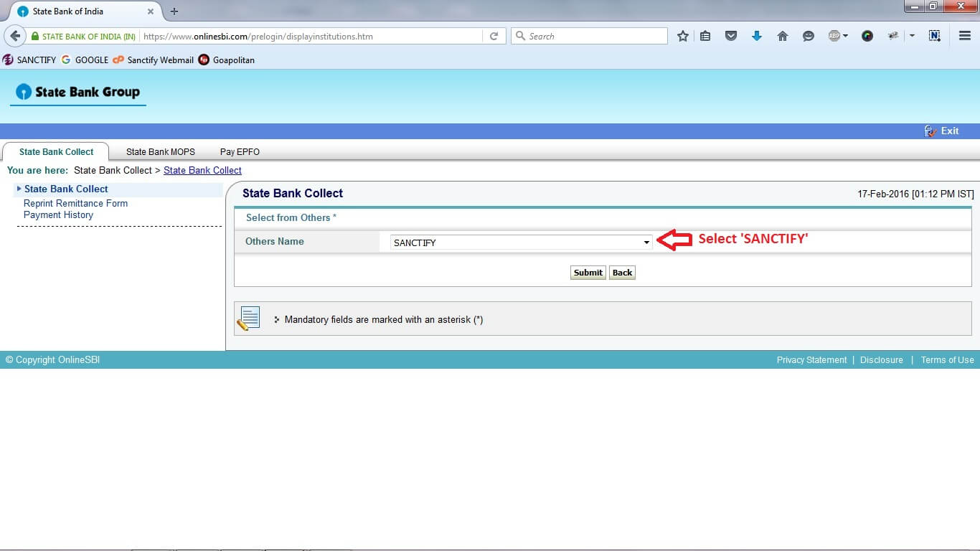
Task: Click the notepad icon beside mandatory fields note
Action: coord(248,319)
